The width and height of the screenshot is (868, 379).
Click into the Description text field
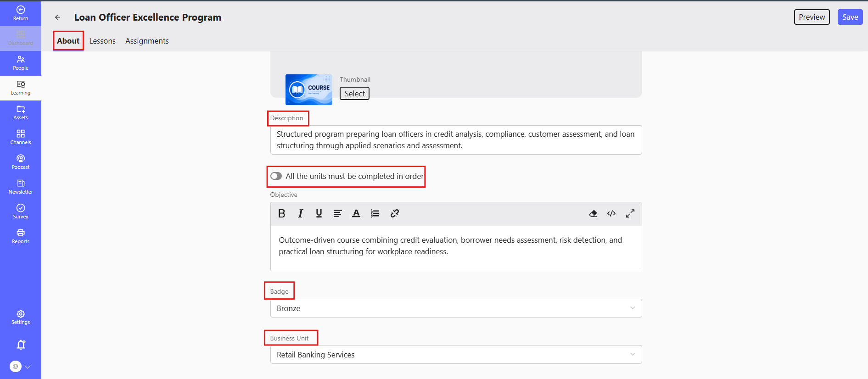point(456,140)
